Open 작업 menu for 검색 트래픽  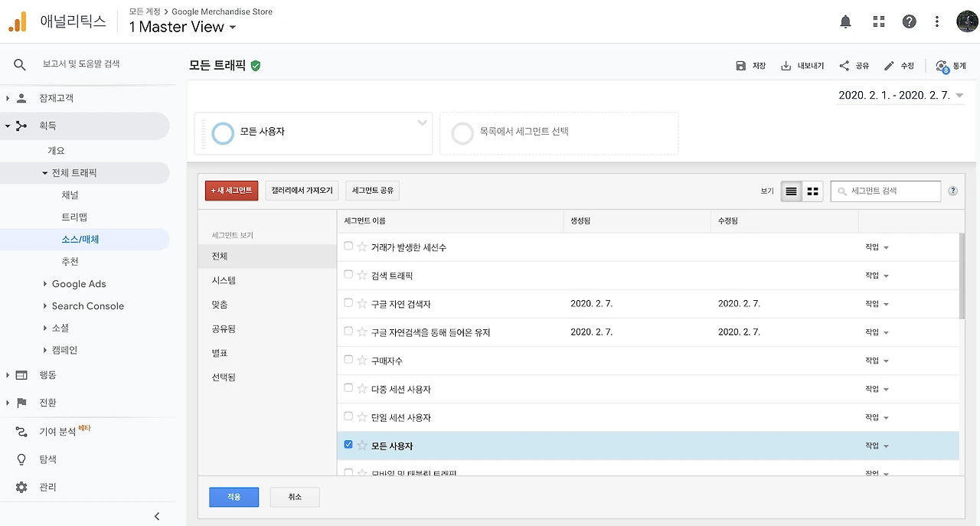[x=877, y=276]
